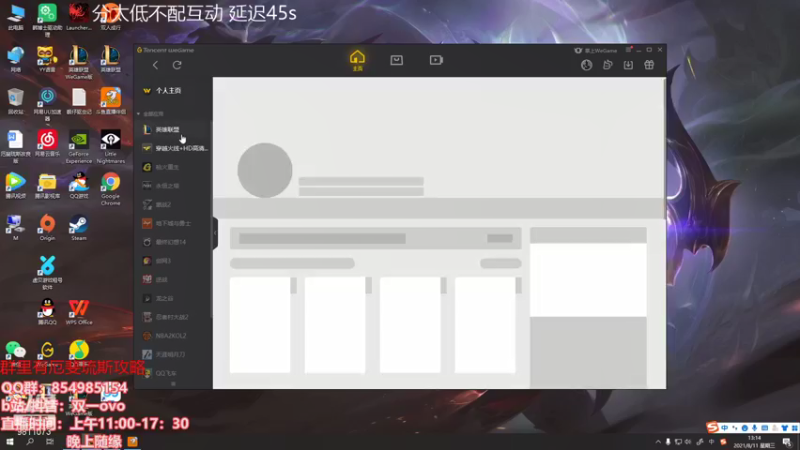The height and width of the screenshot is (450, 800).
Task: Click the WeGame page vertical scrollbar
Action: point(664,148)
